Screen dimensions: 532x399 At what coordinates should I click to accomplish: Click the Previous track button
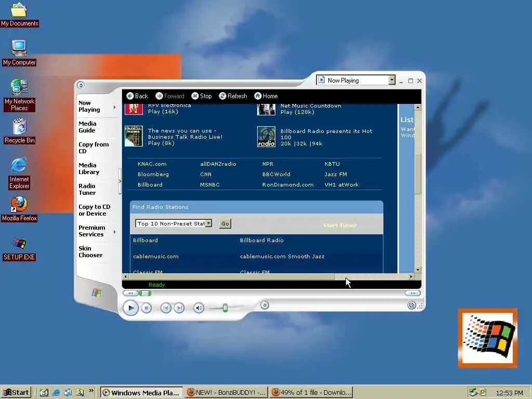[x=166, y=308]
